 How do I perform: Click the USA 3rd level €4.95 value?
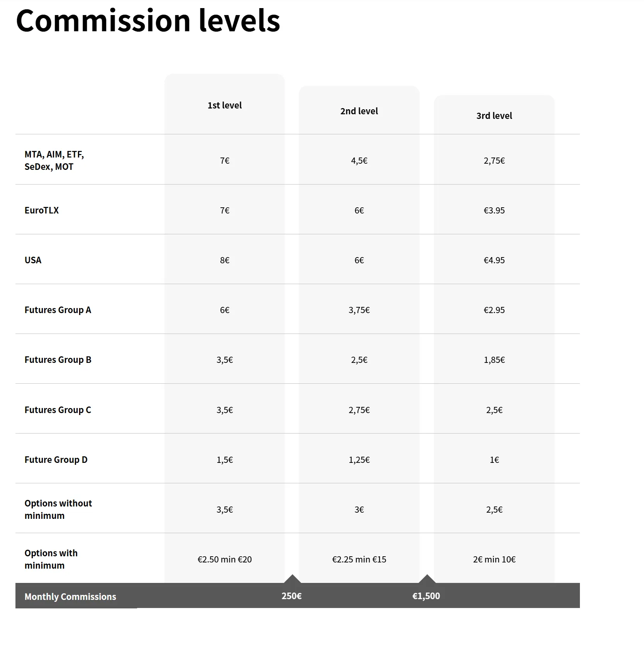tap(494, 260)
